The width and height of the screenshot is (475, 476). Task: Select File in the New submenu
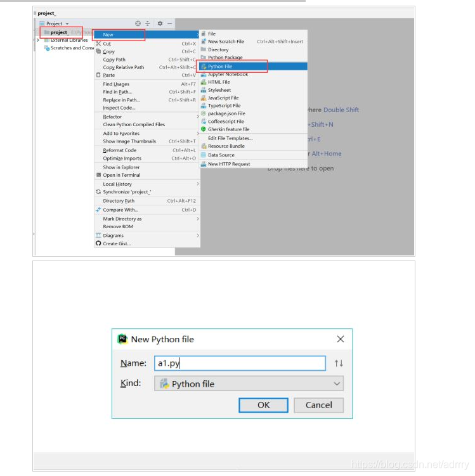(x=253, y=34)
